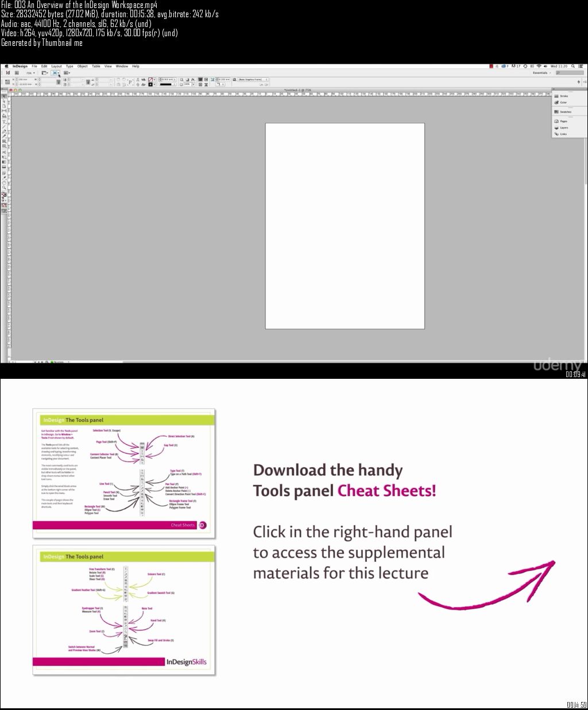This screenshot has height=710, width=588.
Task: Open the Screen Mode dropdown
Action: click(55, 73)
